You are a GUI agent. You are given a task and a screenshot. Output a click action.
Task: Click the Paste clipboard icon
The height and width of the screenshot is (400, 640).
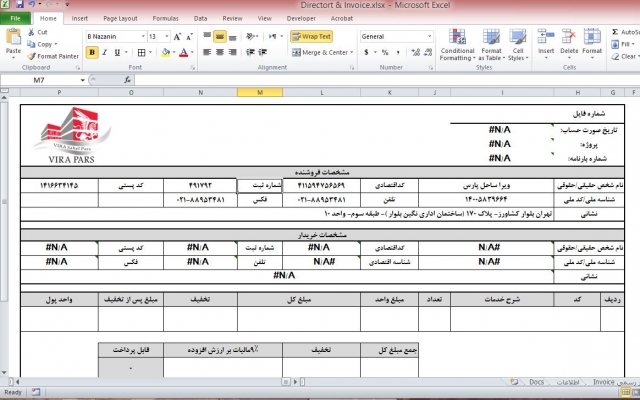[13, 37]
